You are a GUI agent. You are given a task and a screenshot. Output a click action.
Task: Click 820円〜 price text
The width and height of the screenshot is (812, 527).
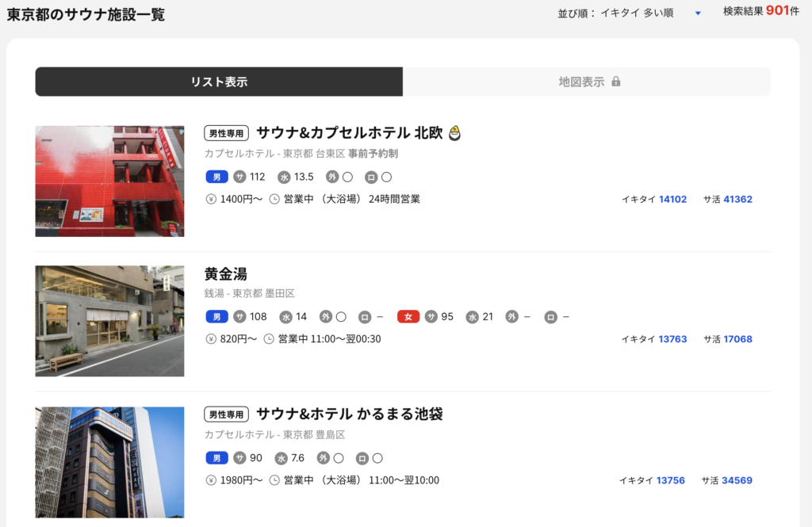coord(238,339)
